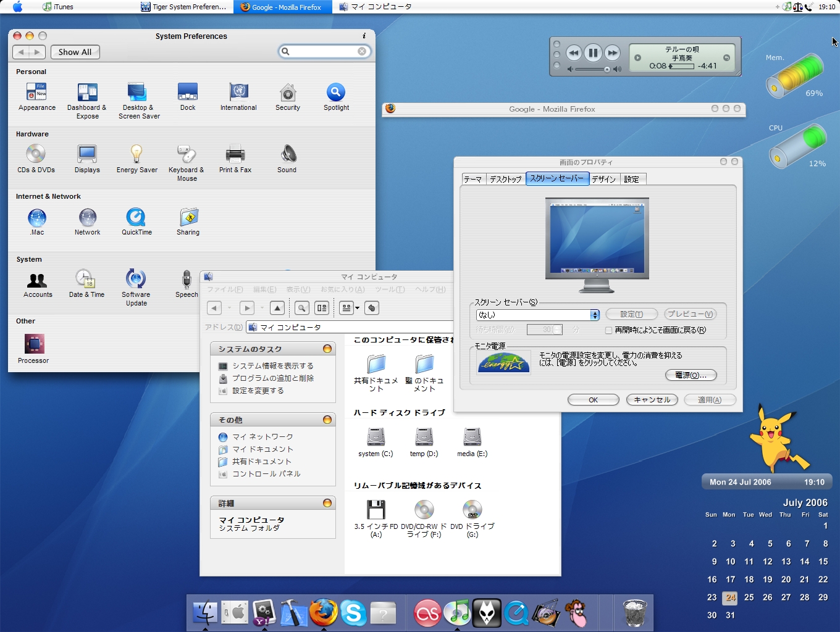Open the Displays preference pane
Image resolution: width=840 pixels, height=632 pixels.
tap(87, 159)
